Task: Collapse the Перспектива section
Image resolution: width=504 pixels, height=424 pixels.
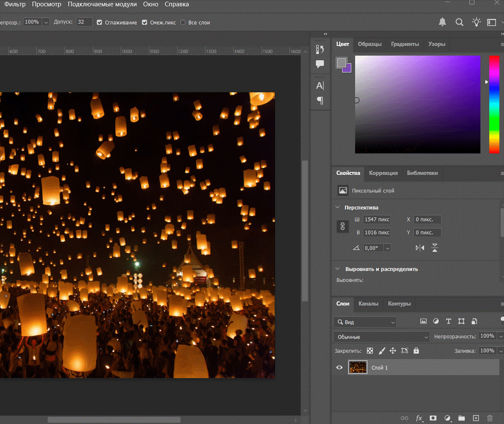Action: tap(337, 207)
